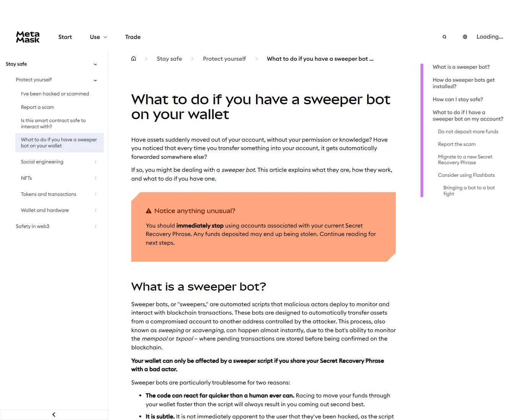Open Social engineering sidebar item
The image size is (519, 420).
pyautogui.click(x=42, y=162)
